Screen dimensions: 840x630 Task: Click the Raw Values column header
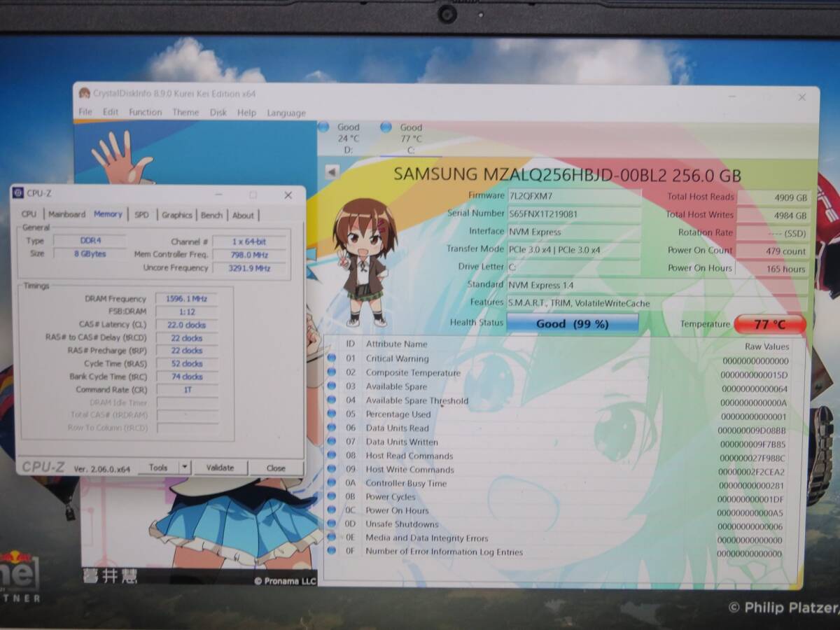point(766,346)
